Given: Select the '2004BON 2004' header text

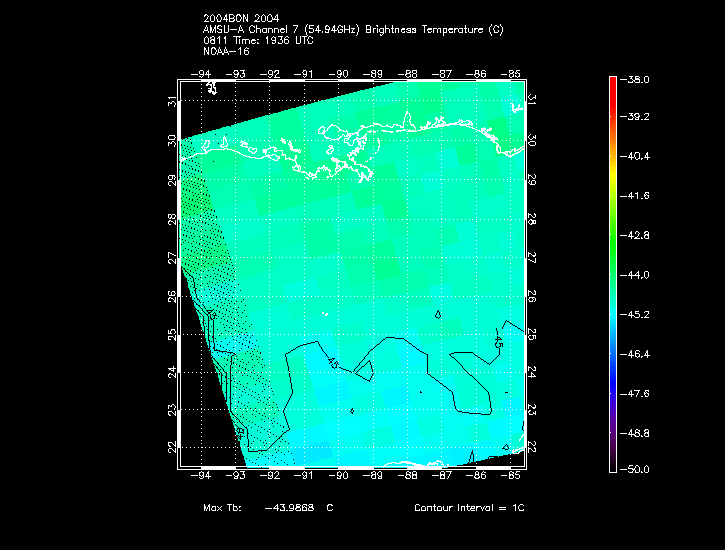Looking at the screenshot, I should (x=240, y=19).
